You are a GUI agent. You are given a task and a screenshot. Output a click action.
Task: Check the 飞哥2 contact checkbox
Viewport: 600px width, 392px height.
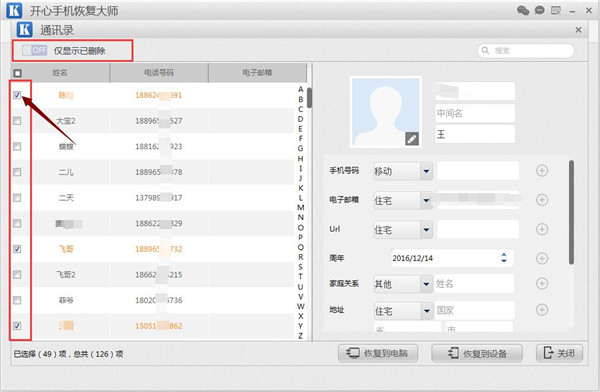pos(17,274)
